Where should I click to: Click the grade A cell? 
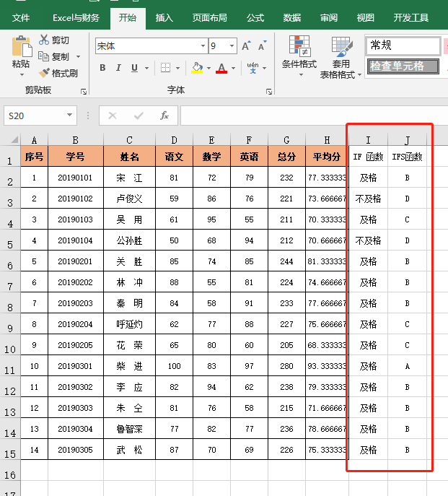coord(407,366)
